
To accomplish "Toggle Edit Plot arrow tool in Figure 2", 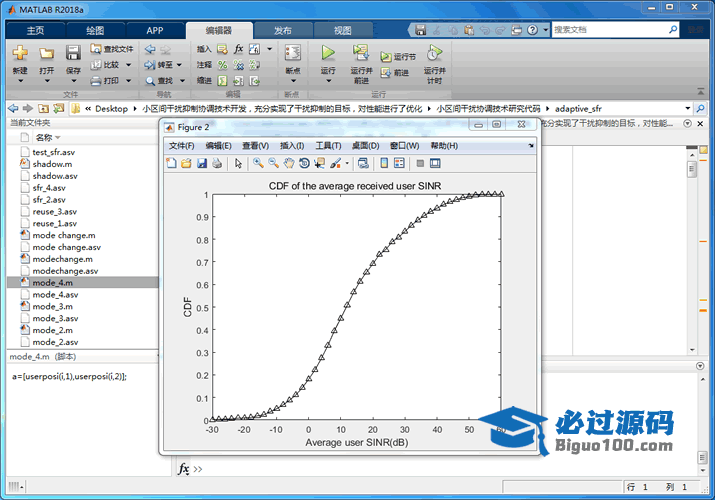I will [x=238, y=163].
